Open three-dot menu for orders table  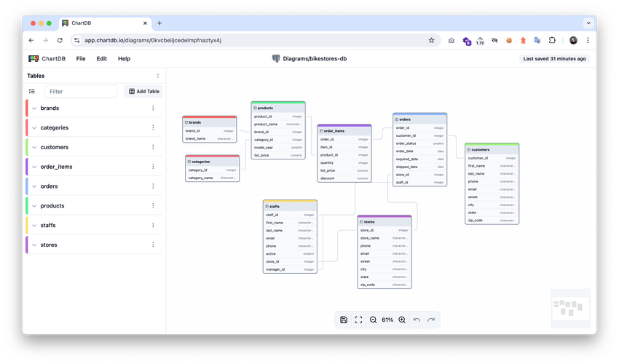click(153, 186)
